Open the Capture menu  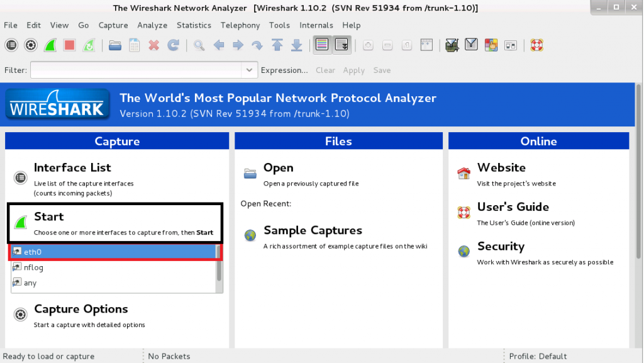[113, 25]
